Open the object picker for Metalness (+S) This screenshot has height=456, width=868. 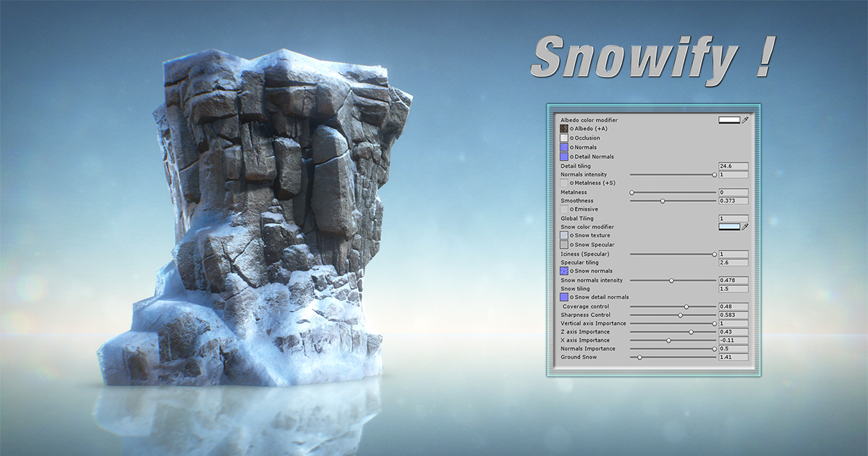[571, 183]
